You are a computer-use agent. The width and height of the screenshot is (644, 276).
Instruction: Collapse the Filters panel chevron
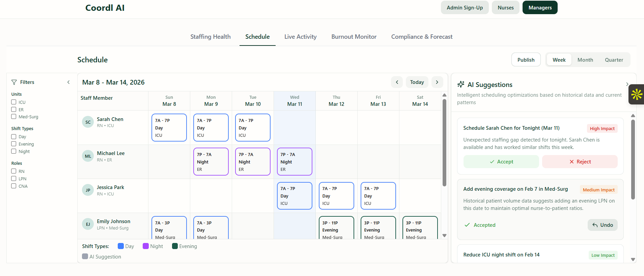(x=68, y=82)
